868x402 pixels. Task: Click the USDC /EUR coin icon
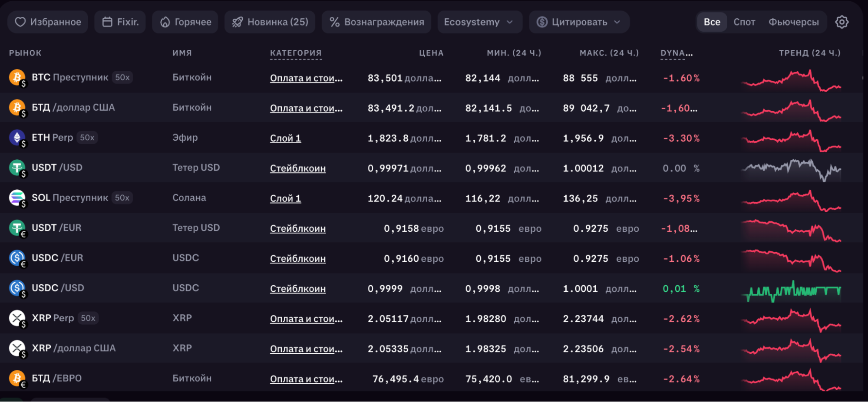17,258
